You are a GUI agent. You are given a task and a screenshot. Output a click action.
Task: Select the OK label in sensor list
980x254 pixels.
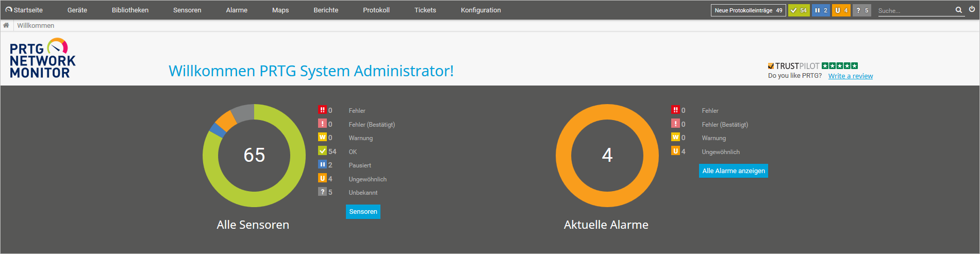(353, 152)
